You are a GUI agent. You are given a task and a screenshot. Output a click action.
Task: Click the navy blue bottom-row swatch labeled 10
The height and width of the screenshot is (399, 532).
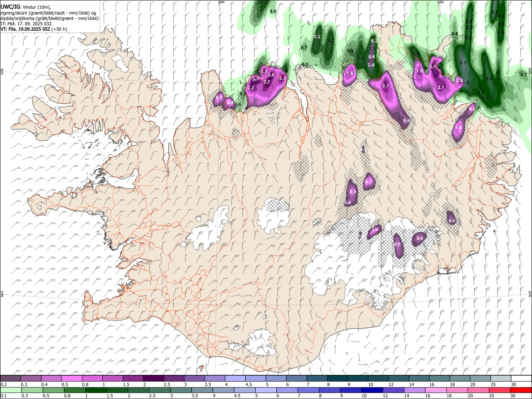click(x=372, y=390)
